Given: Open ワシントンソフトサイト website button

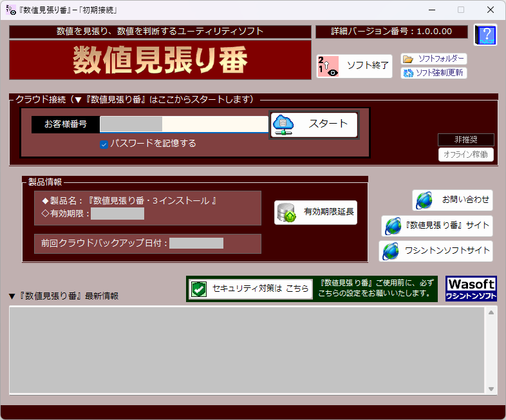Looking at the screenshot, I should pyautogui.click(x=436, y=251).
